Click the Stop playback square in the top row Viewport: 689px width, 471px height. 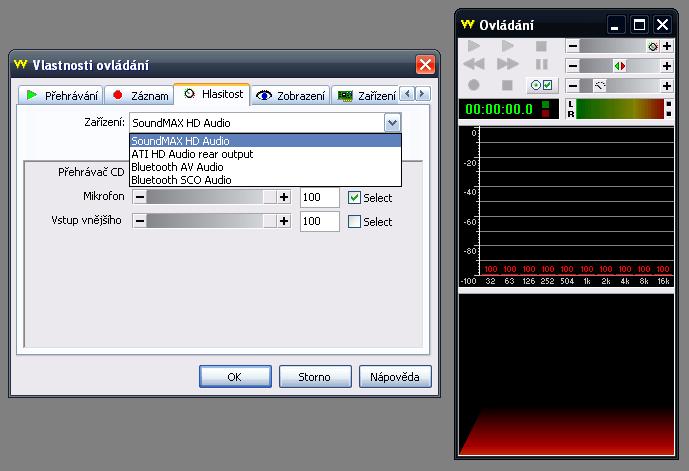(541, 46)
